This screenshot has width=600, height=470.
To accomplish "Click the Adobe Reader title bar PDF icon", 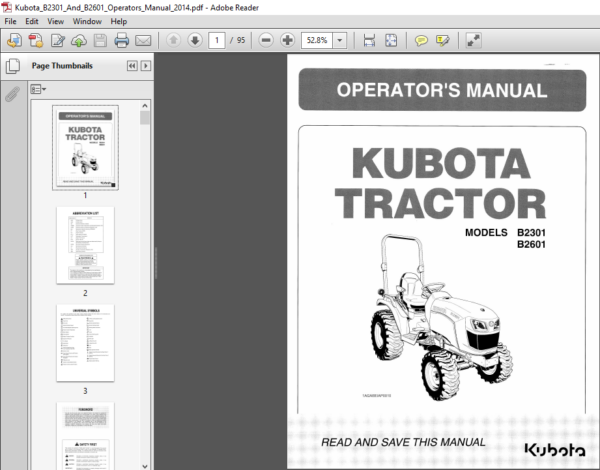I will pyautogui.click(x=7, y=7).
